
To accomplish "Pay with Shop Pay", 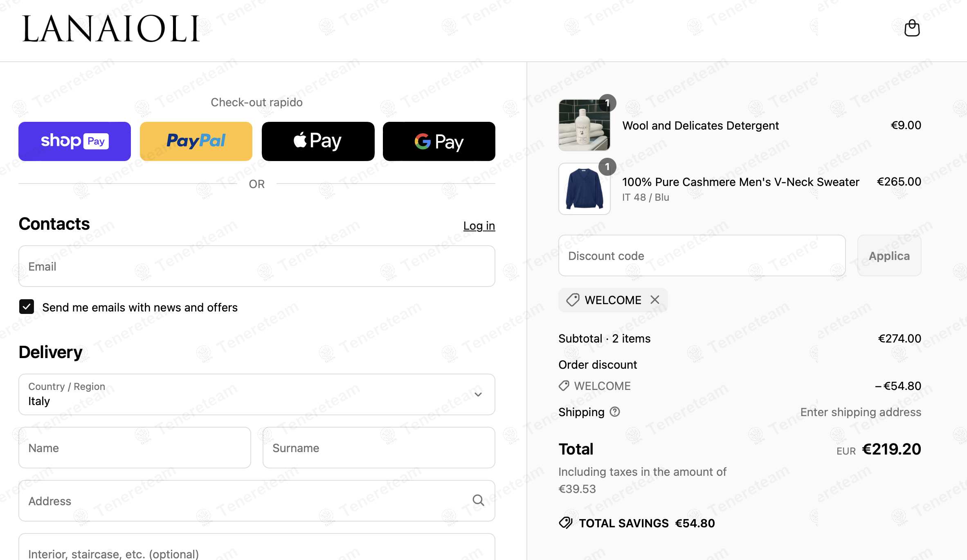I will click(x=74, y=141).
